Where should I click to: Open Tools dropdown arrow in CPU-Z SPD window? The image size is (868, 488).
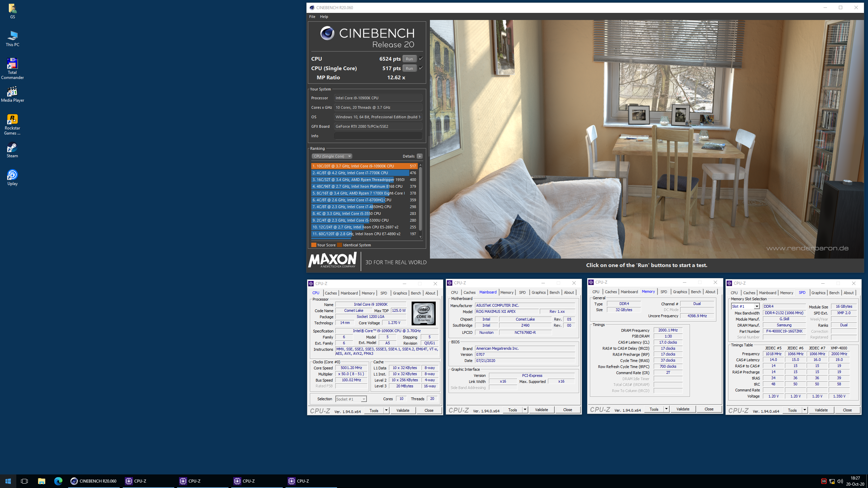[x=805, y=410]
